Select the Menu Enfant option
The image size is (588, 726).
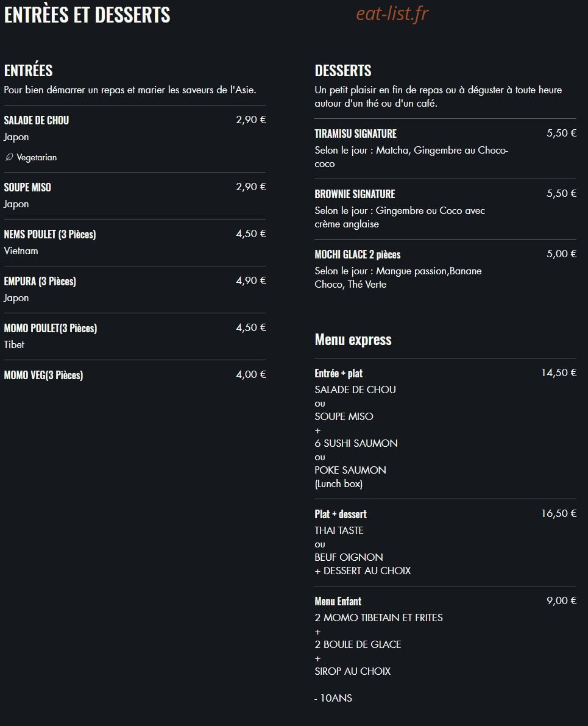pyautogui.click(x=338, y=601)
